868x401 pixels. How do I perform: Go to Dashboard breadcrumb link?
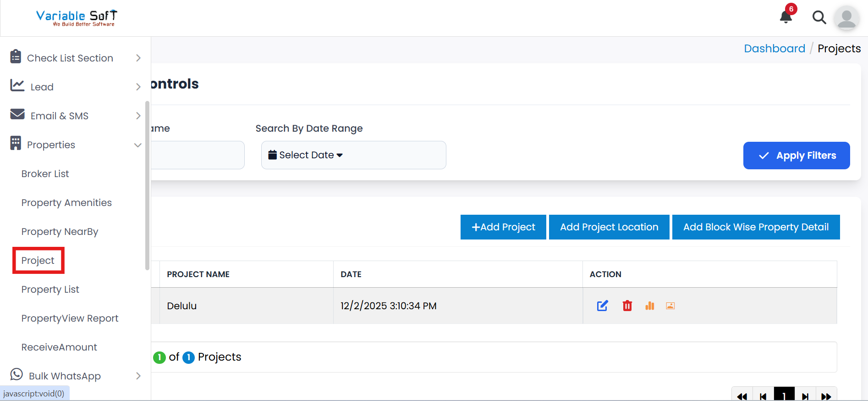pos(774,49)
